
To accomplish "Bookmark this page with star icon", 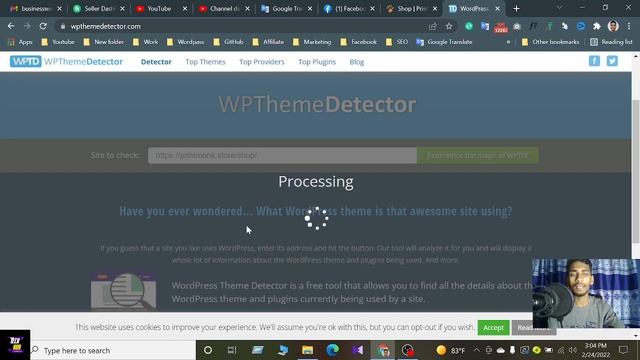I will [449, 26].
